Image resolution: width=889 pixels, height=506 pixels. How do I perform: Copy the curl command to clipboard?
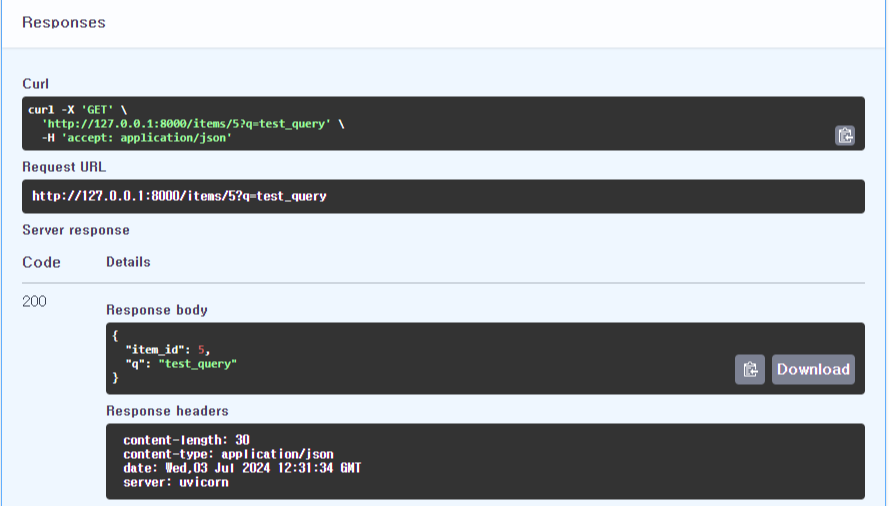845,136
